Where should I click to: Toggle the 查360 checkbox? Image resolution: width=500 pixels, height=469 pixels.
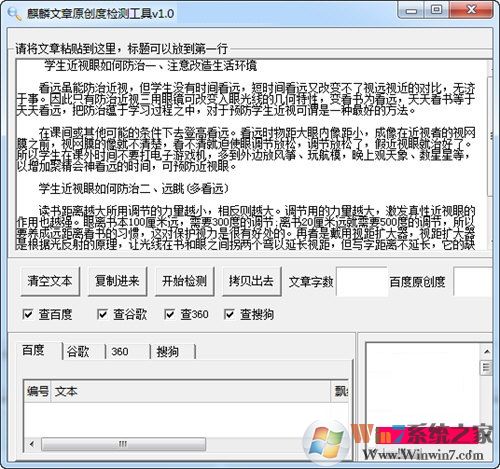tap(169, 314)
